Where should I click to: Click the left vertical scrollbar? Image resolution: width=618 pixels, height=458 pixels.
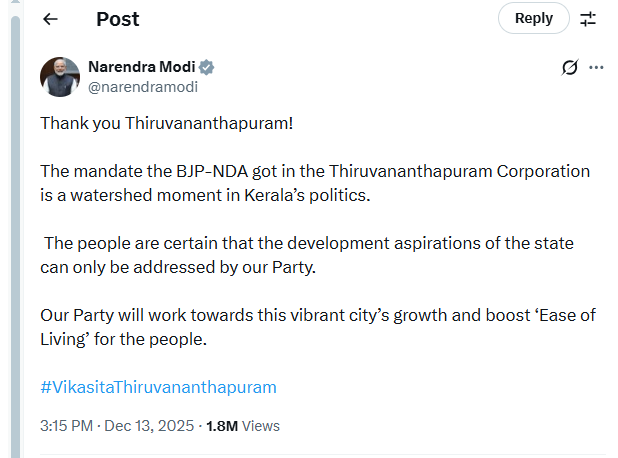[x=15, y=230]
